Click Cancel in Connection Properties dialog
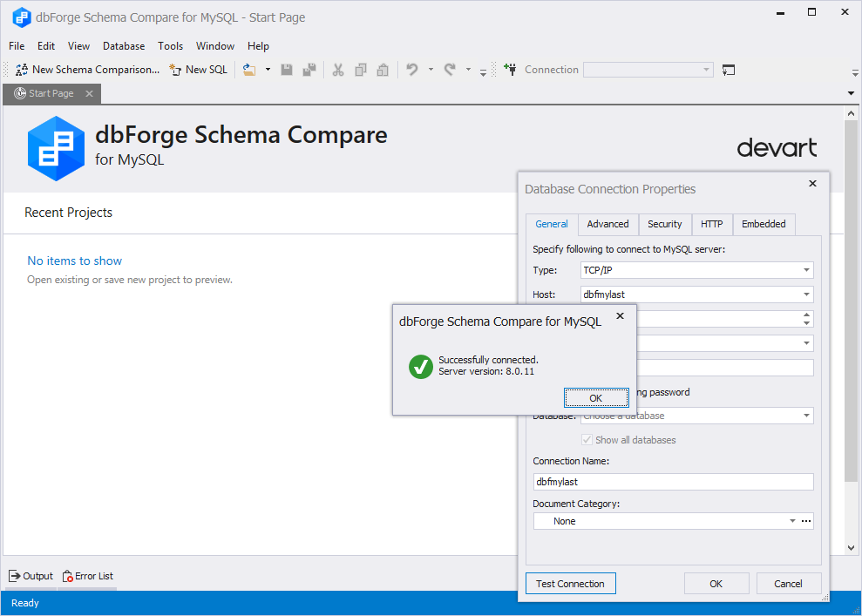Screen dimensions: 862x616 pos(788,584)
